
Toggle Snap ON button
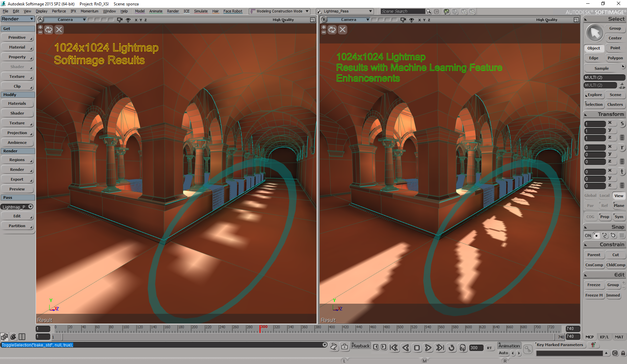point(588,236)
